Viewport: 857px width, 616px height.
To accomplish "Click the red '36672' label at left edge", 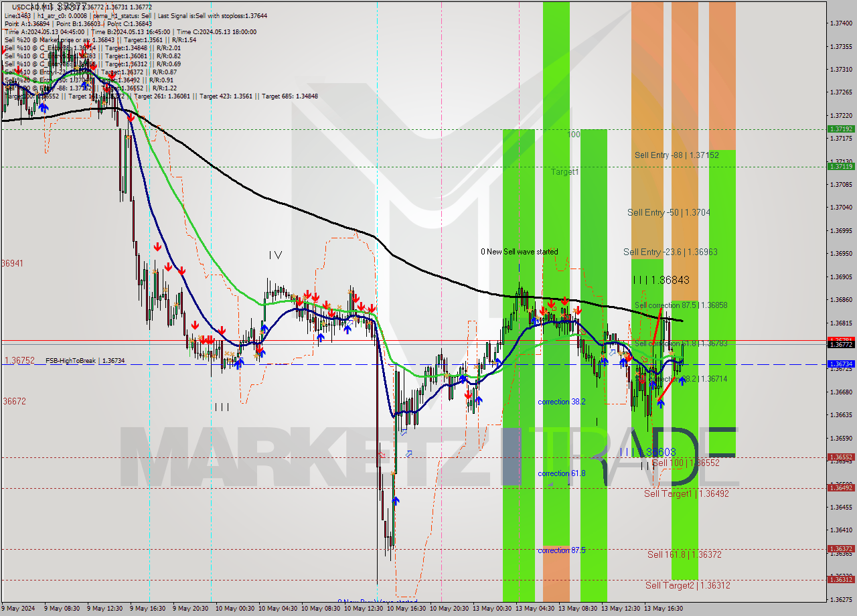I will point(13,402).
